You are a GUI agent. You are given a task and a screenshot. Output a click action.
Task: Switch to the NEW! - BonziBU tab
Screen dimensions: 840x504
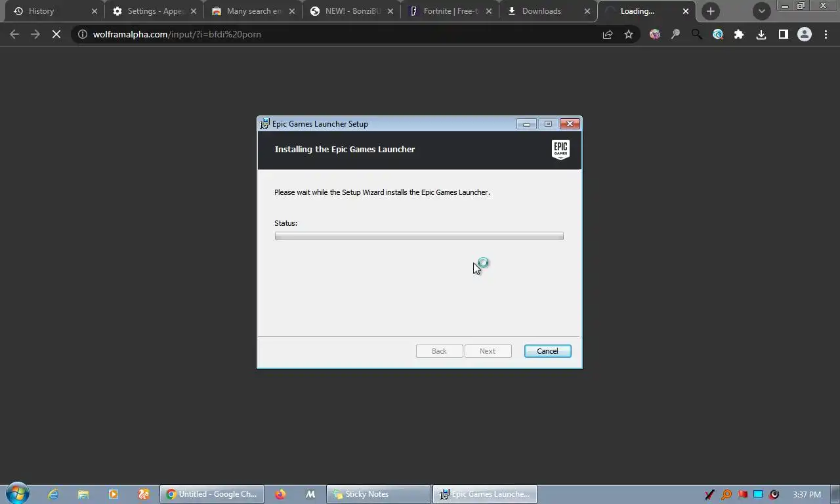pyautogui.click(x=352, y=11)
